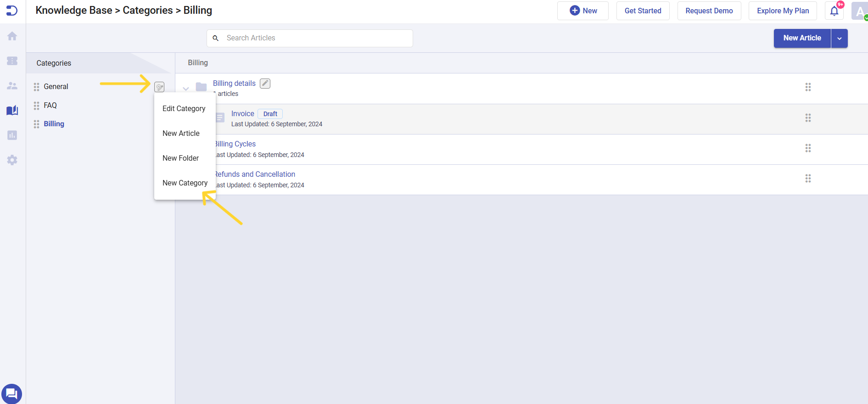Open the Invoice article
This screenshot has height=404, width=868.
coord(243,114)
